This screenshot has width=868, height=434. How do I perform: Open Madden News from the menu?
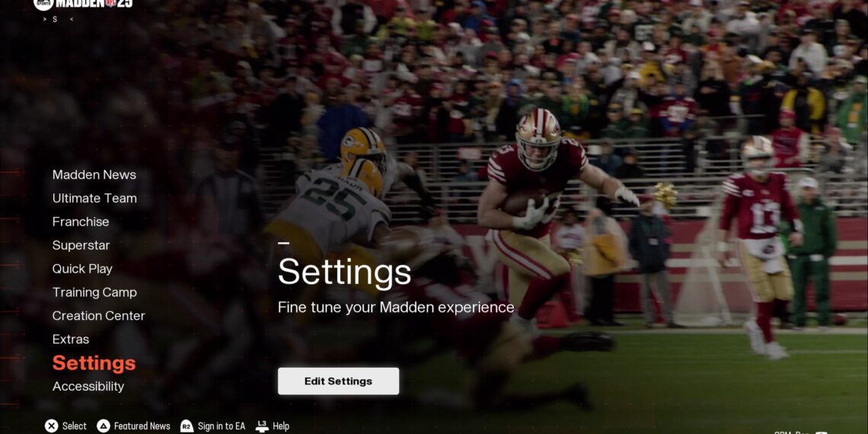(94, 175)
